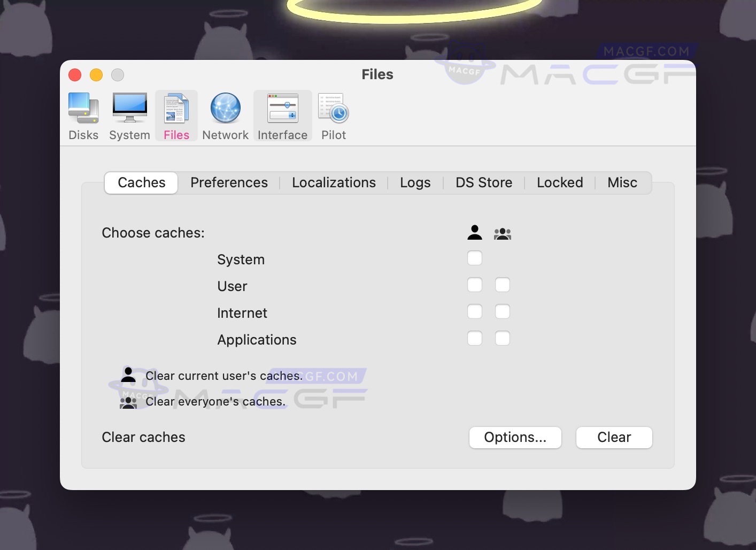Click the single user column icon
Screen dimensions: 756x550
tap(474, 233)
